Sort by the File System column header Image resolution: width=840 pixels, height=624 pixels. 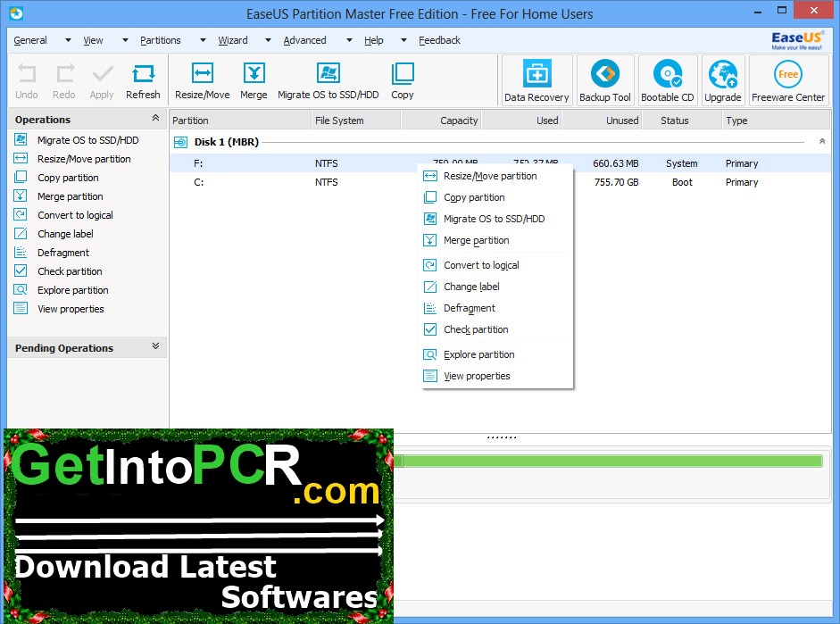click(x=356, y=121)
